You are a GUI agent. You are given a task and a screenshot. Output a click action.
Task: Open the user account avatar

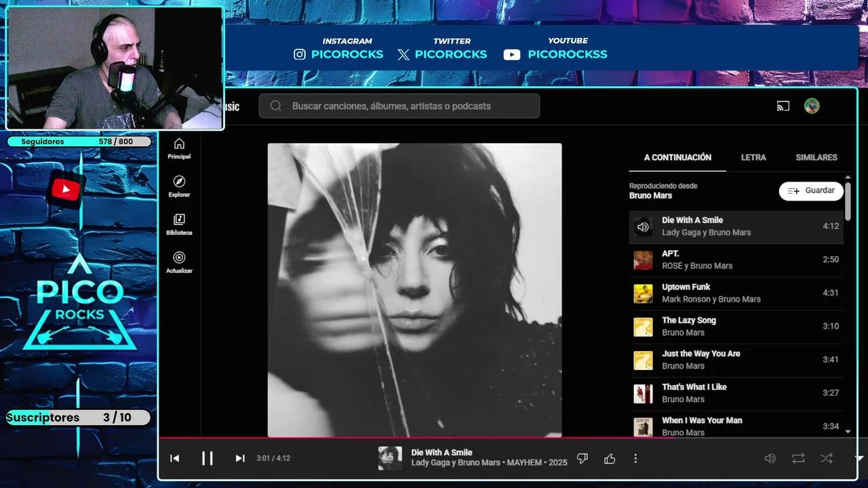point(812,106)
